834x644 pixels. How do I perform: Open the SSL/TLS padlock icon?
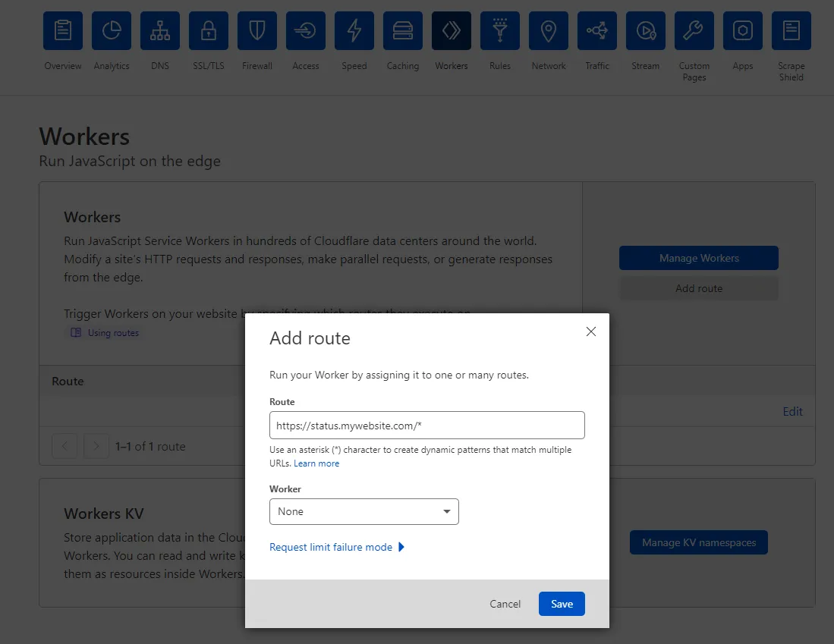[x=209, y=30]
